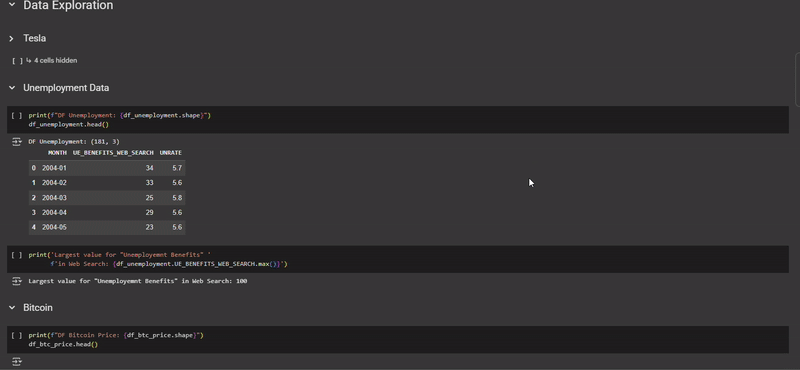The height and width of the screenshot is (370, 800).
Task: Click UNRATE value in 2004-05 row
Action: (177, 227)
